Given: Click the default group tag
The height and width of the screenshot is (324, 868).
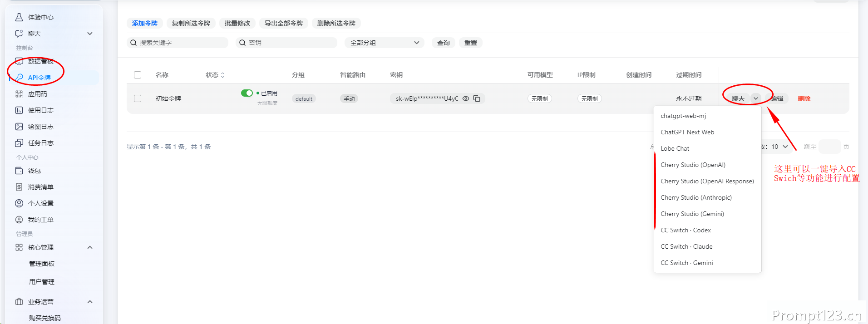Looking at the screenshot, I should (x=304, y=98).
